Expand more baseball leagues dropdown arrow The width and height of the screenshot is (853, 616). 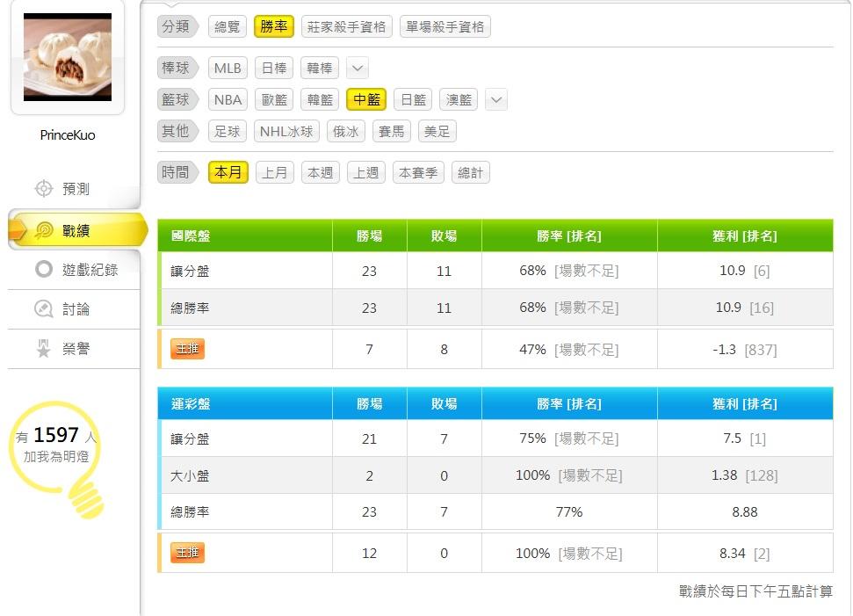pos(358,68)
